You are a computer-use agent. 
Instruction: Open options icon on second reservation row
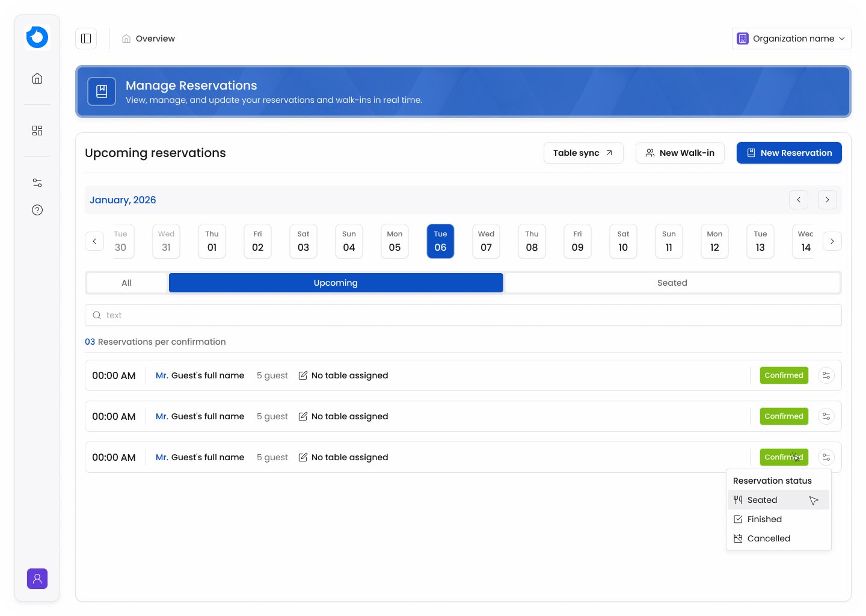click(826, 416)
